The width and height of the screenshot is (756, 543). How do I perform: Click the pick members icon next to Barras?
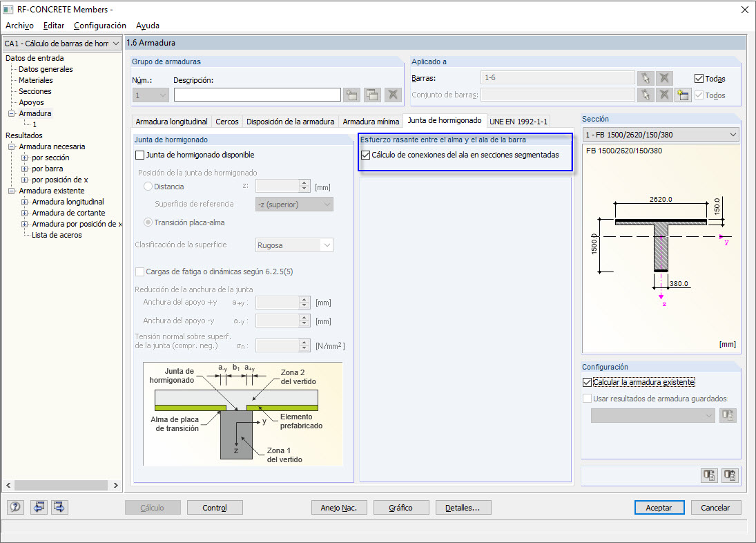click(x=646, y=78)
